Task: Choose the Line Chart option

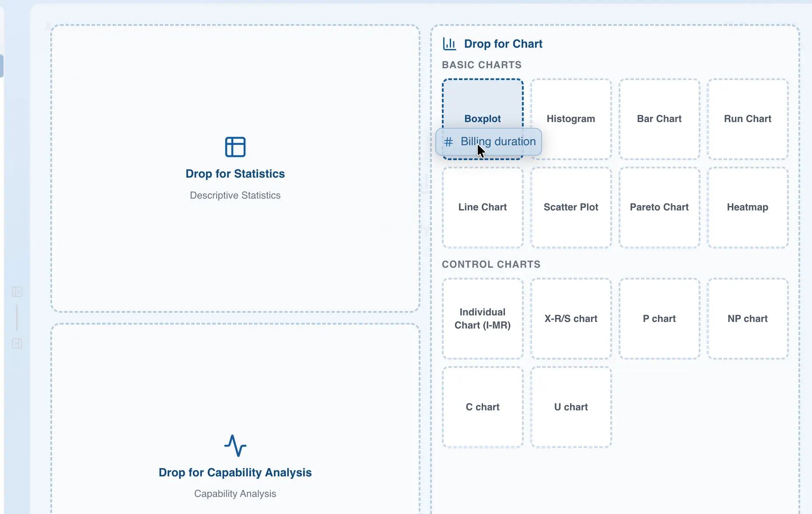Action: (483, 207)
